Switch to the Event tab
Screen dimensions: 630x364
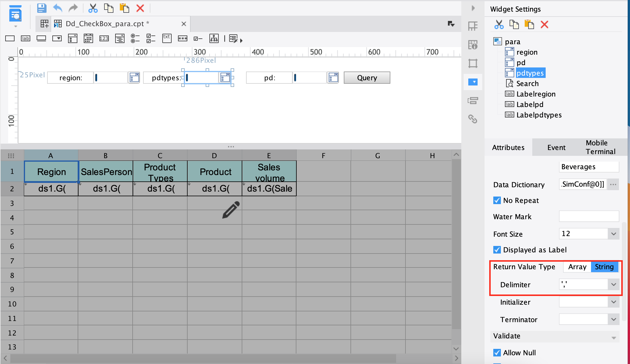tap(556, 147)
